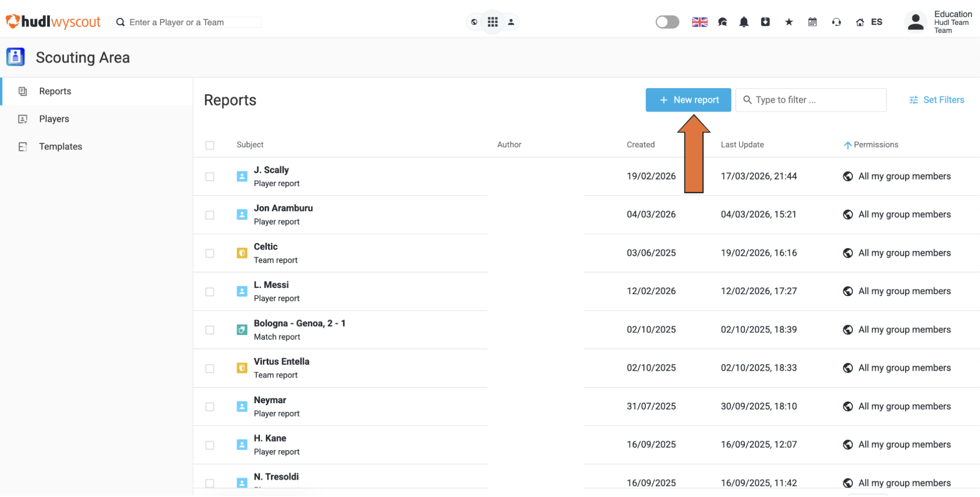Open Set Filters panel

[x=936, y=100]
